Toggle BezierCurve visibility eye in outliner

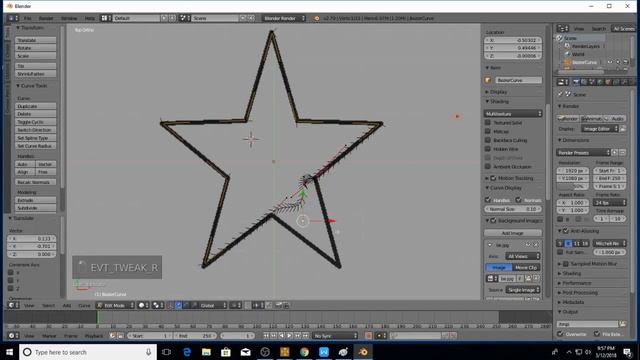[x=610, y=62]
